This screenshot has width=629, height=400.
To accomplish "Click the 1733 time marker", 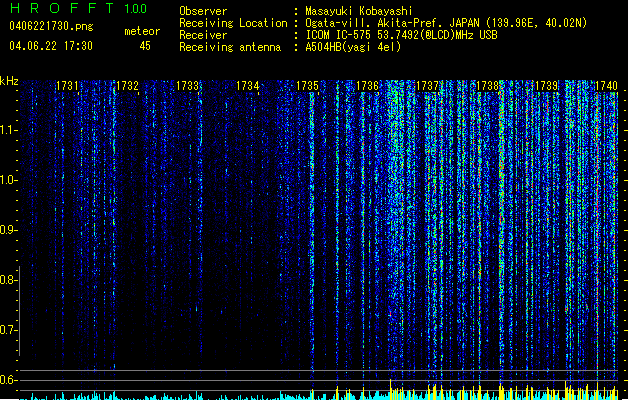I will point(187,86).
